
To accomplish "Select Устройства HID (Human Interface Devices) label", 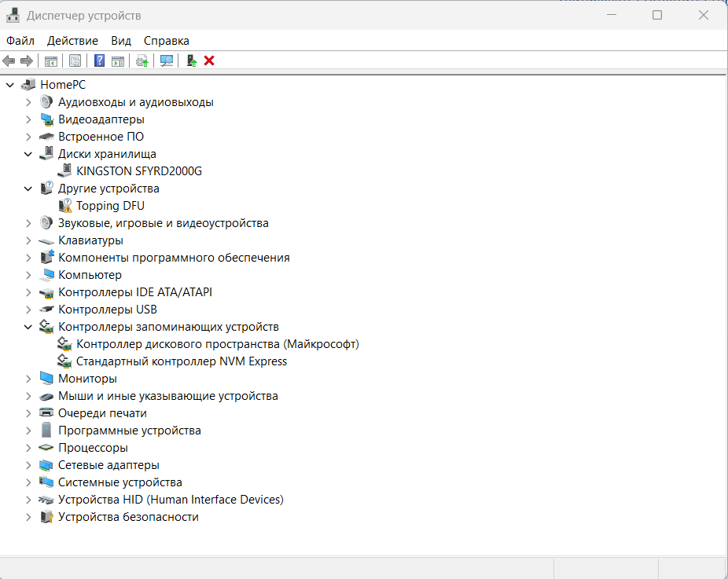I will 171,500.
